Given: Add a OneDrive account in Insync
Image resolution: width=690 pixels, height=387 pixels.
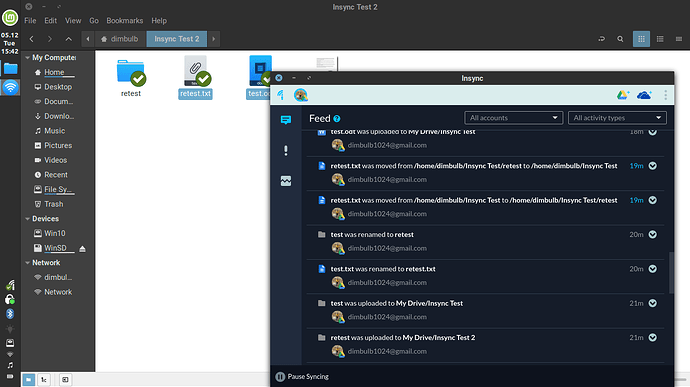Looking at the screenshot, I should click(644, 95).
